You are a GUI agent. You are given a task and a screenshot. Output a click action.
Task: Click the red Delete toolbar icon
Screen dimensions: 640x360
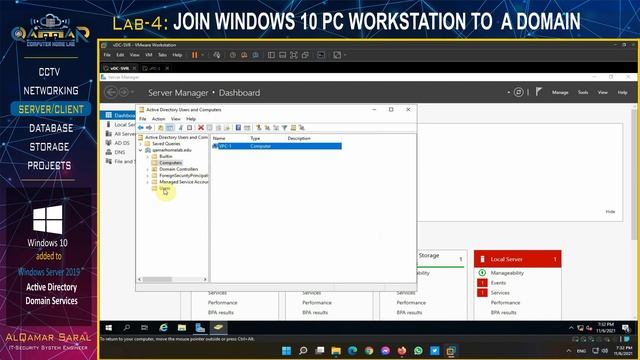click(201, 128)
